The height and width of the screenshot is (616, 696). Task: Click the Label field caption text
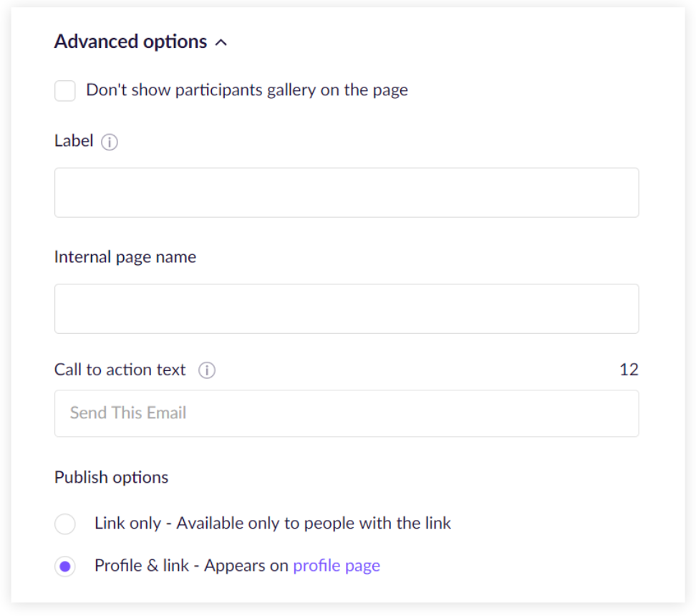click(74, 141)
